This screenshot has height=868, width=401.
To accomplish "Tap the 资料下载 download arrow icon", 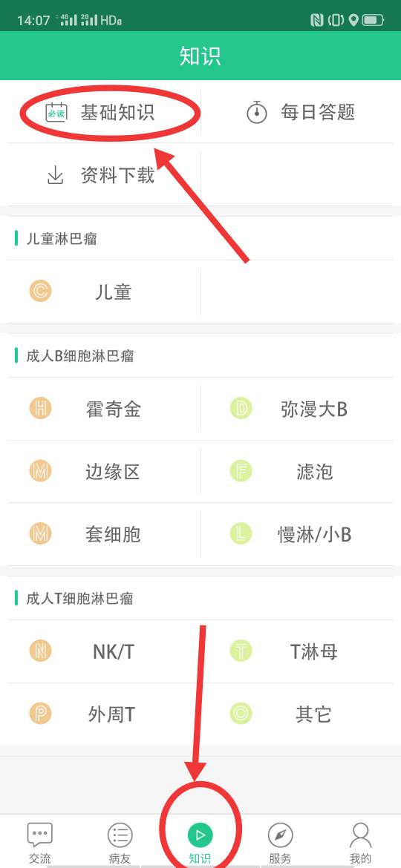I will pos(56,176).
